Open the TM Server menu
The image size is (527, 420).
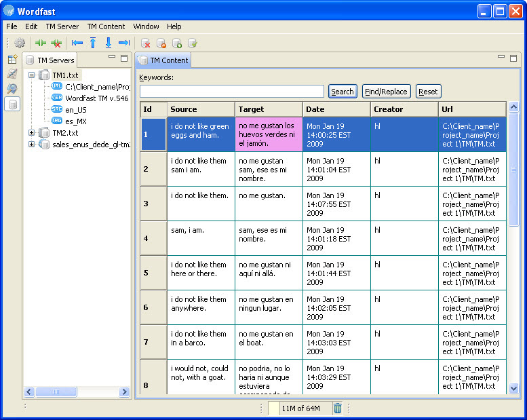pyautogui.click(x=62, y=26)
